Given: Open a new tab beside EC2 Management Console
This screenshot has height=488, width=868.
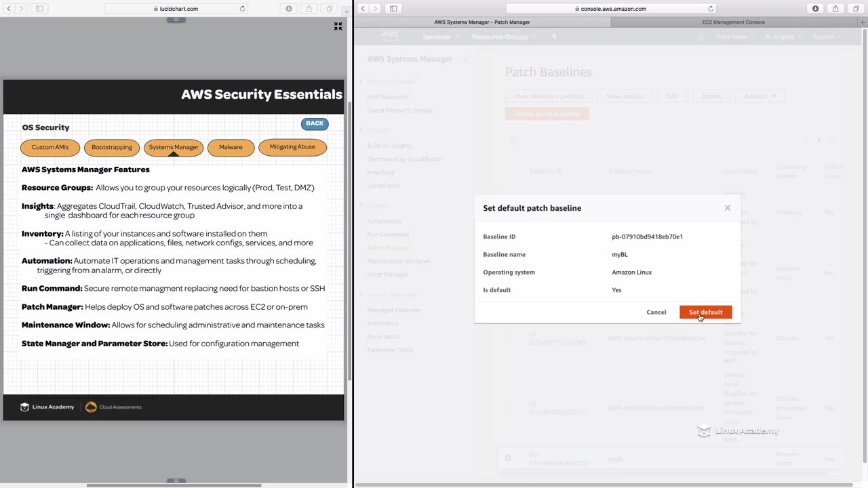Looking at the screenshot, I should [861, 22].
